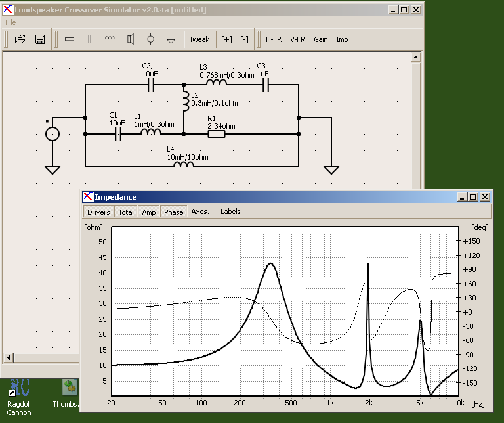Minimize the Impedance window
This screenshot has height=423, width=504.
click(x=462, y=197)
